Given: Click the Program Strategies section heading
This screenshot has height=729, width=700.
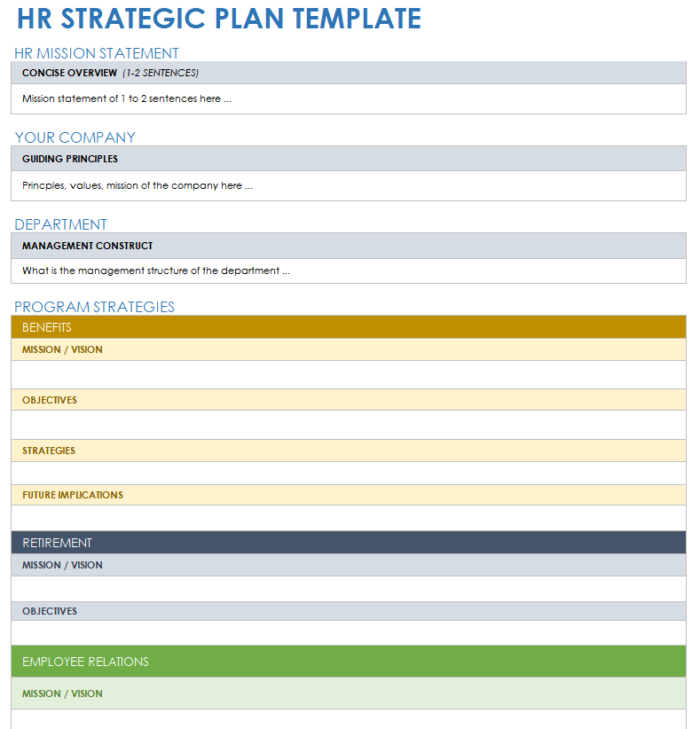Looking at the screenshot, I should click(95, 307).
